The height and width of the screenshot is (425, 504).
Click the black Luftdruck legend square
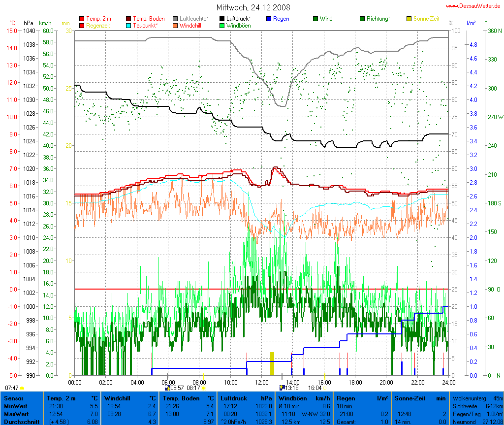click(x=222, y=19)
